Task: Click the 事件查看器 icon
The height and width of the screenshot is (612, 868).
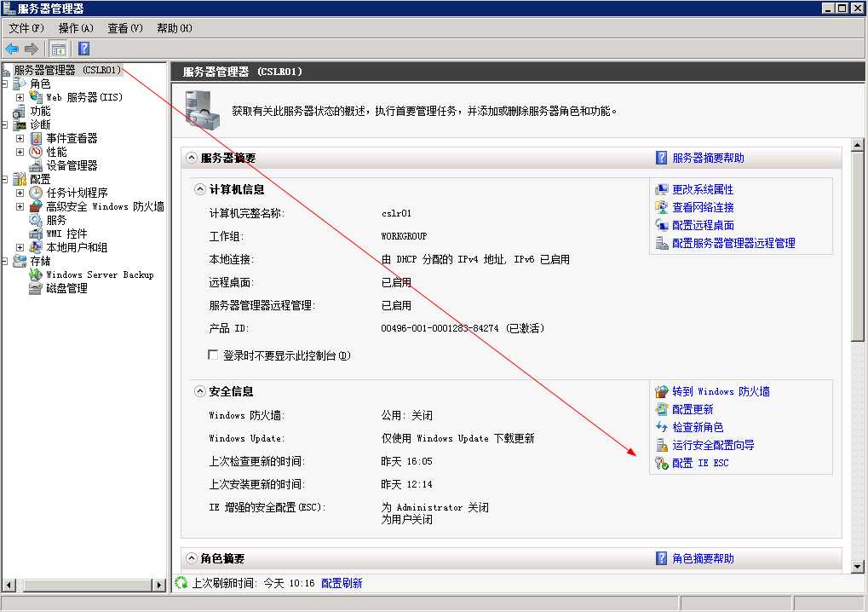Action: tap(36, 138)
